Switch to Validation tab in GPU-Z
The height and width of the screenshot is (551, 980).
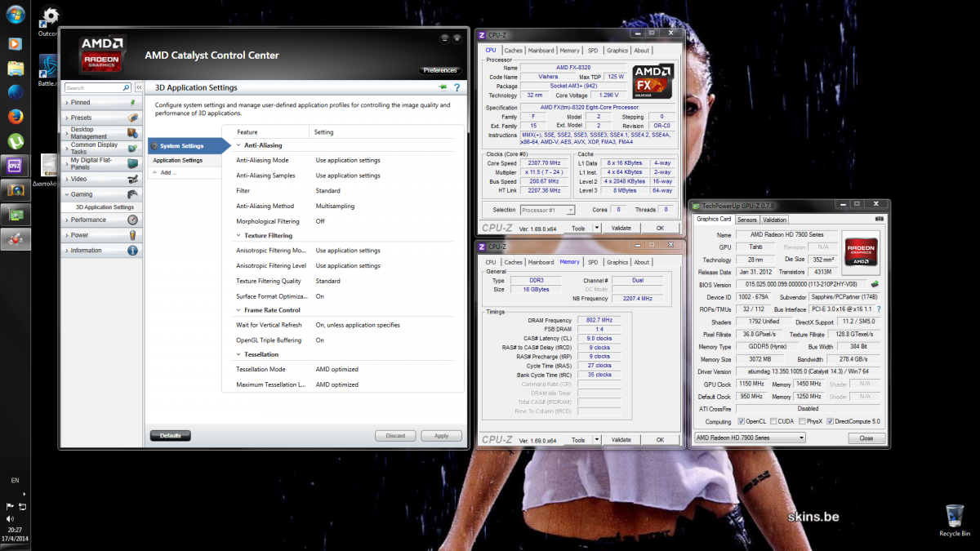pyautogui.click(x=774, y=220)
